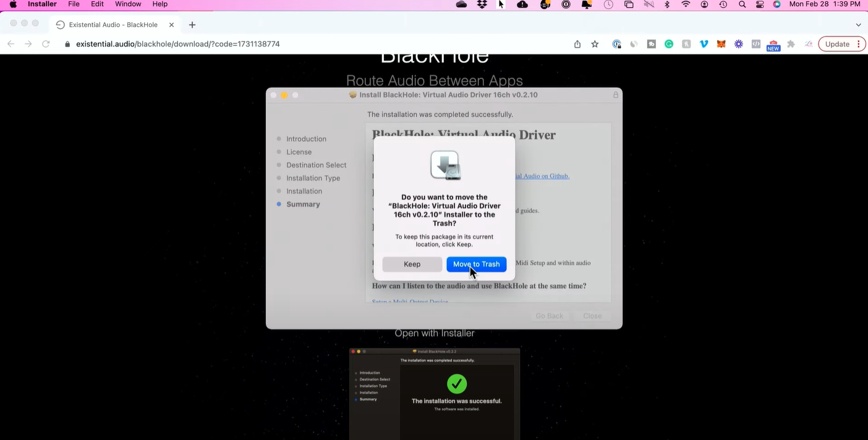Open Bluetooth menu bar icon
The image size is (868, 440).
[x=667, y=4]
